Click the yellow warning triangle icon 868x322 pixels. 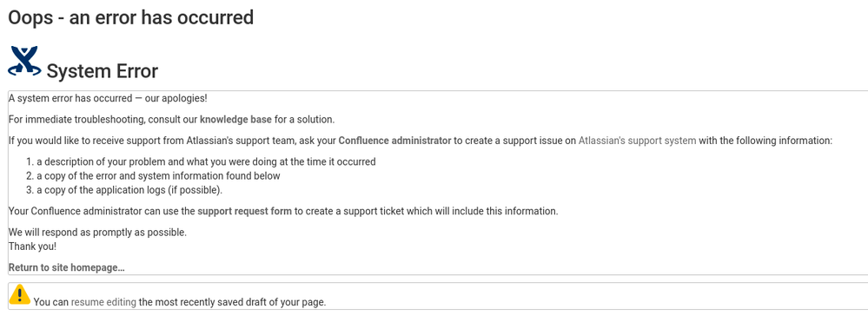[x=20, y=294]
